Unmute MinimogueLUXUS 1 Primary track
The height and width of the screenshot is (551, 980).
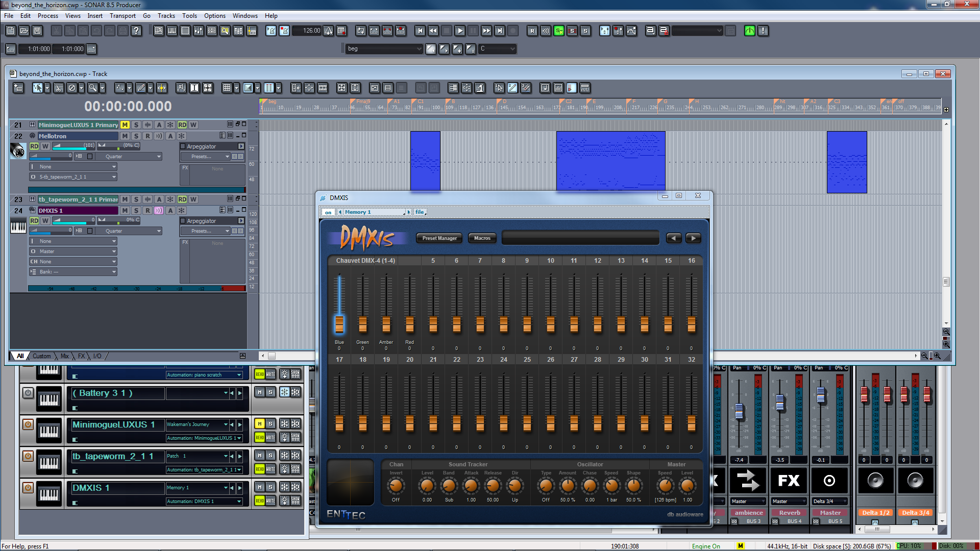125,125
